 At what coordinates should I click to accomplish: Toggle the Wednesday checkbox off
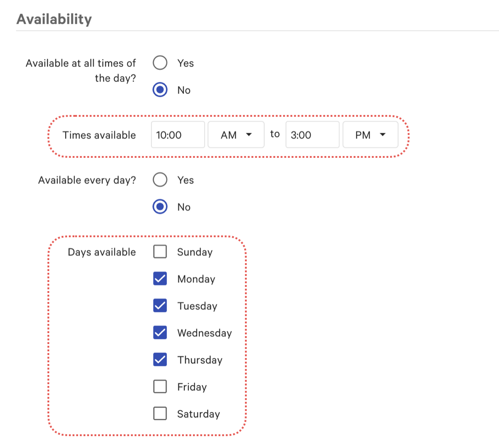tap(160, 333)
